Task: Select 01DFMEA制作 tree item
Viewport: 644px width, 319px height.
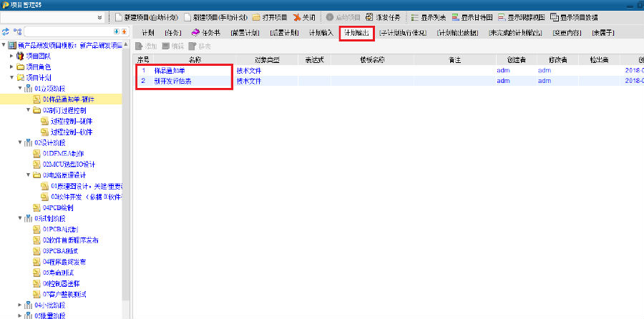Action: pos(63,154)
